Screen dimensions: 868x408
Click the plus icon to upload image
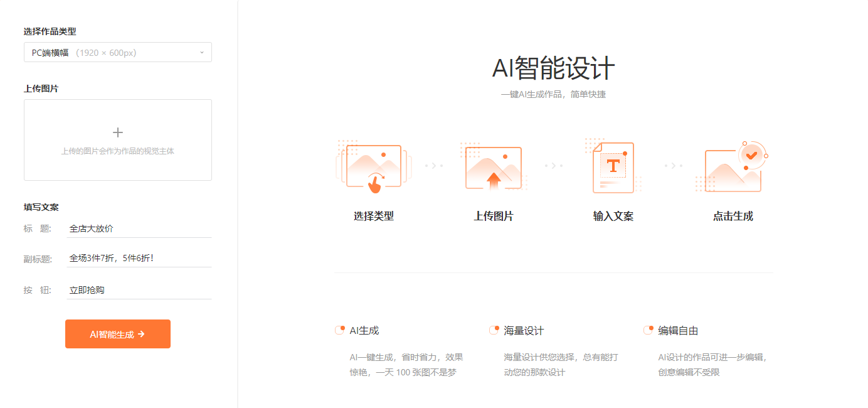(x=117, y=132)
